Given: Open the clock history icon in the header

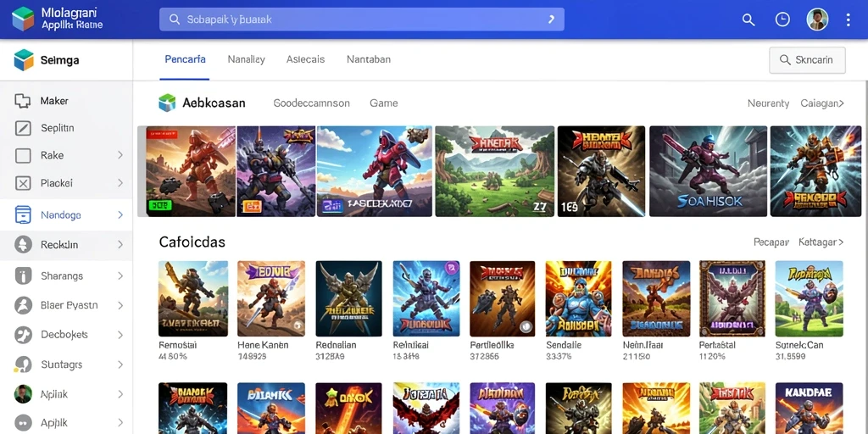Looking at the screenshot, I should (x=782, y=19).
